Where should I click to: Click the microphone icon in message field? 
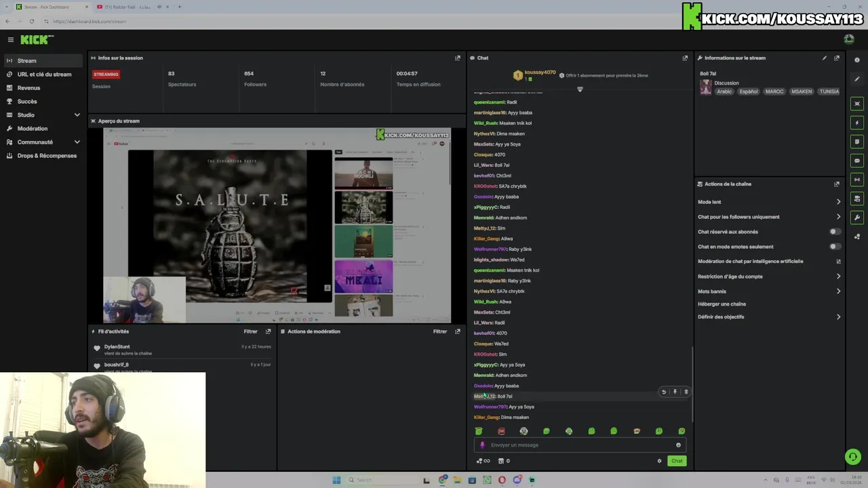[482, 445]
